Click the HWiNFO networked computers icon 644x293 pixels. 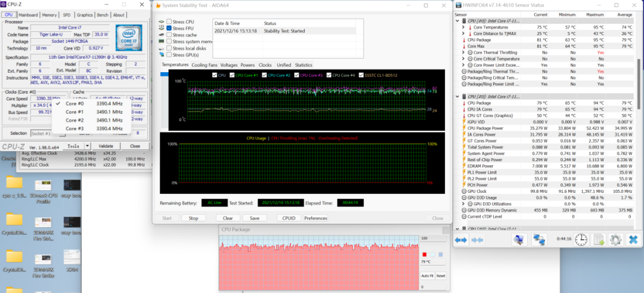tap(538, 239)
